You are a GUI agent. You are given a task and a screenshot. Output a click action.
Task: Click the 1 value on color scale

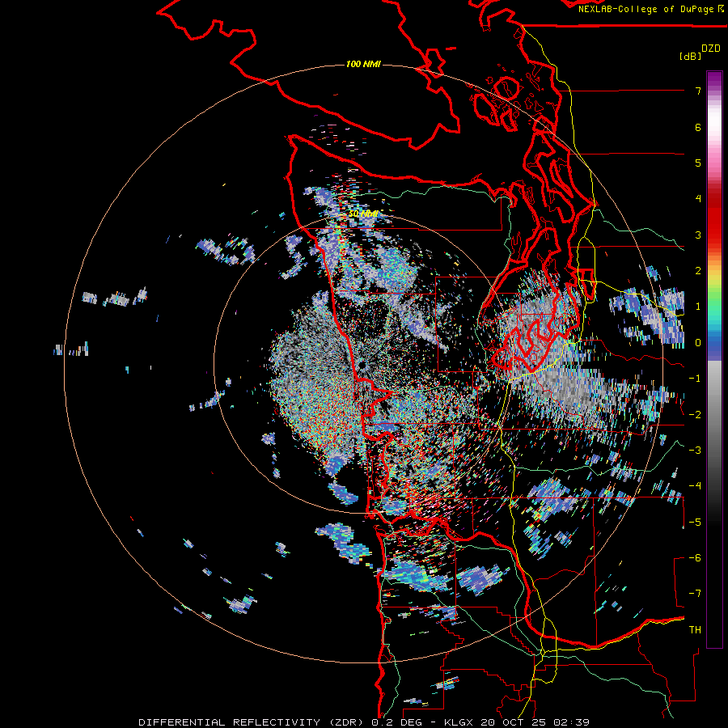(x=698, y=307)
